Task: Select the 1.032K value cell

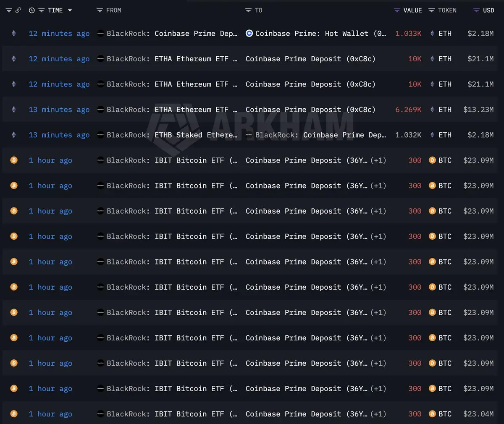Action: 408,135
